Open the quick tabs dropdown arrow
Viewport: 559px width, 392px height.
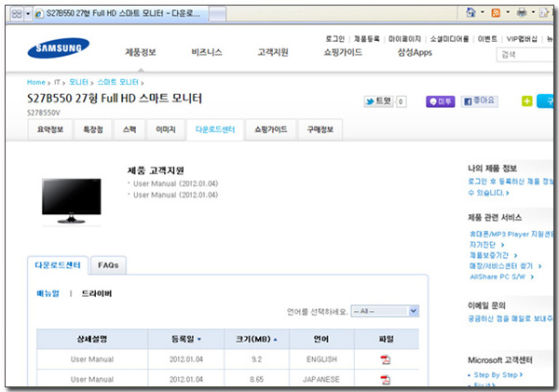(x=28, y=14)
